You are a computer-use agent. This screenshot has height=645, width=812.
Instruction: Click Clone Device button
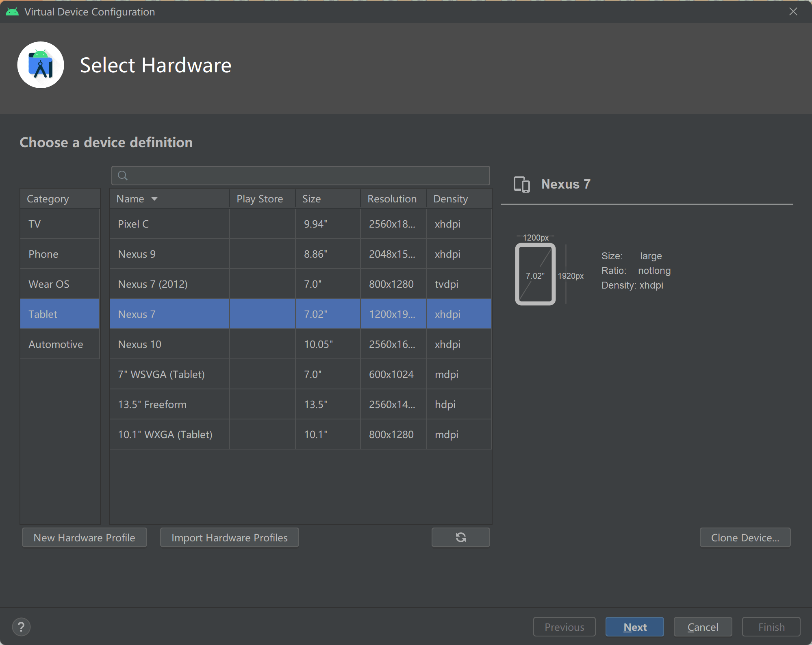(x=745, y=537)
